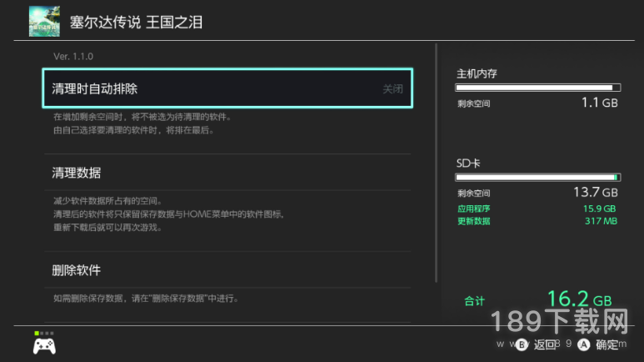This screenshot has height=362, width=644.
Task: Open the Zelda game cover thumbnail
Action: [44, 22]
